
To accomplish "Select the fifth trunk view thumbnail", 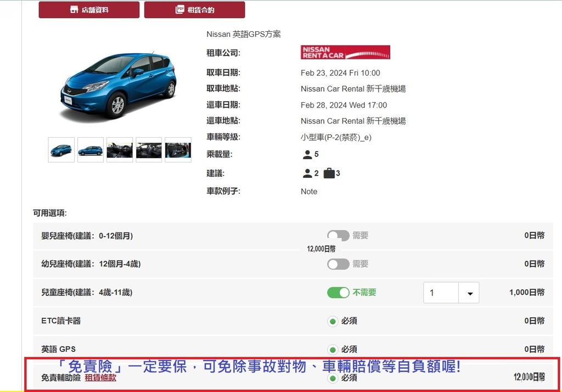I will (x=178, y=149).
